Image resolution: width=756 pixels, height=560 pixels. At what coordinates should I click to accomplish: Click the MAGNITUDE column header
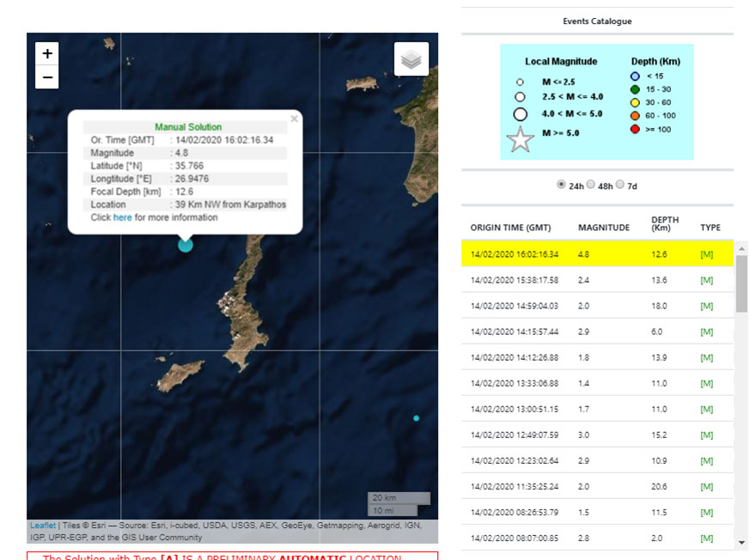click(604, 228)
